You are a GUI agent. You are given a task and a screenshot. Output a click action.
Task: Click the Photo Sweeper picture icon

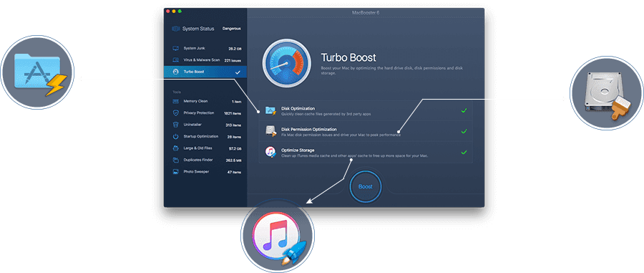coord(176,171)
